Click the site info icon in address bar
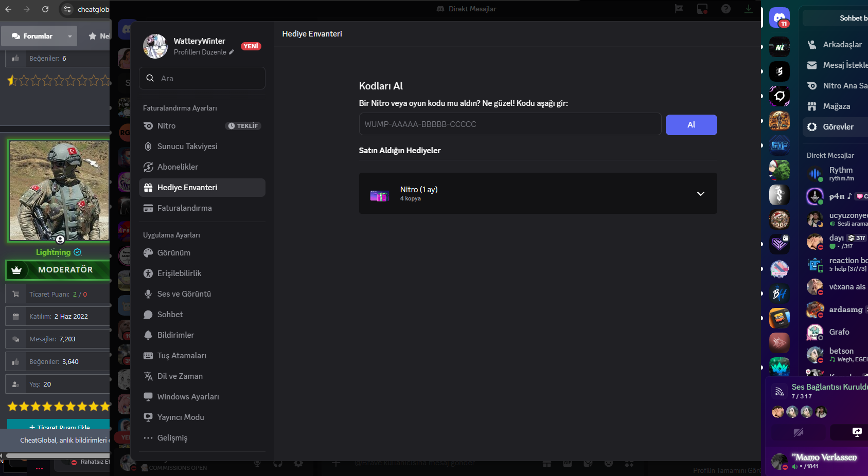The height and width of the screenshot is (476, 868). pyautogui.click(x=67, y=9)
